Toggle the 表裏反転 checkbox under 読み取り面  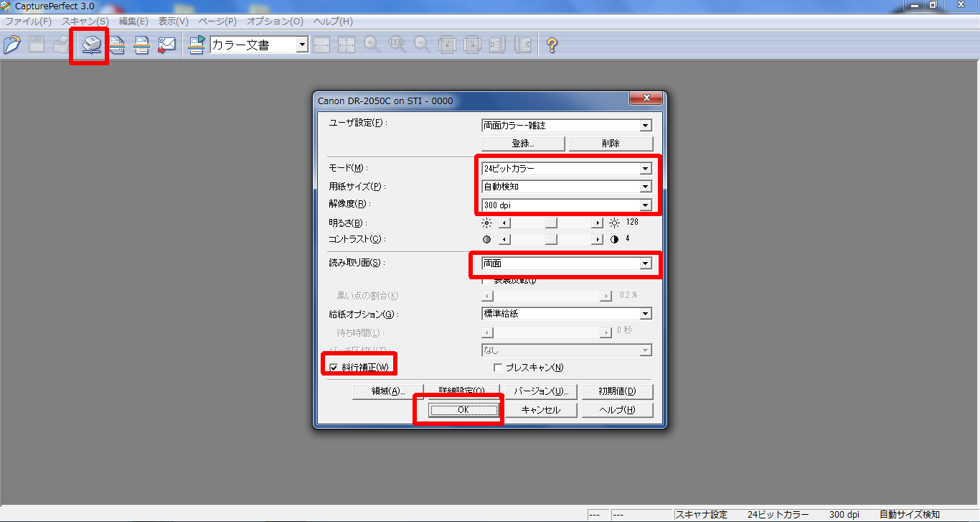(x=487, y=281)
